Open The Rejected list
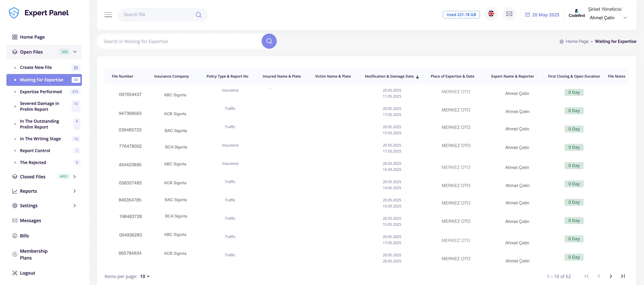Image resolution: width=644 pixels, height=285 pixels. pyautogui.click(x=44, y=163)
